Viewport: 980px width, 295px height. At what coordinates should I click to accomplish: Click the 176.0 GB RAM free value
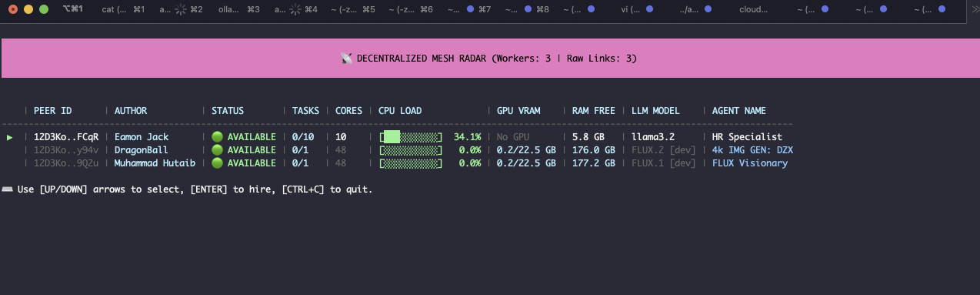[594, 150]
